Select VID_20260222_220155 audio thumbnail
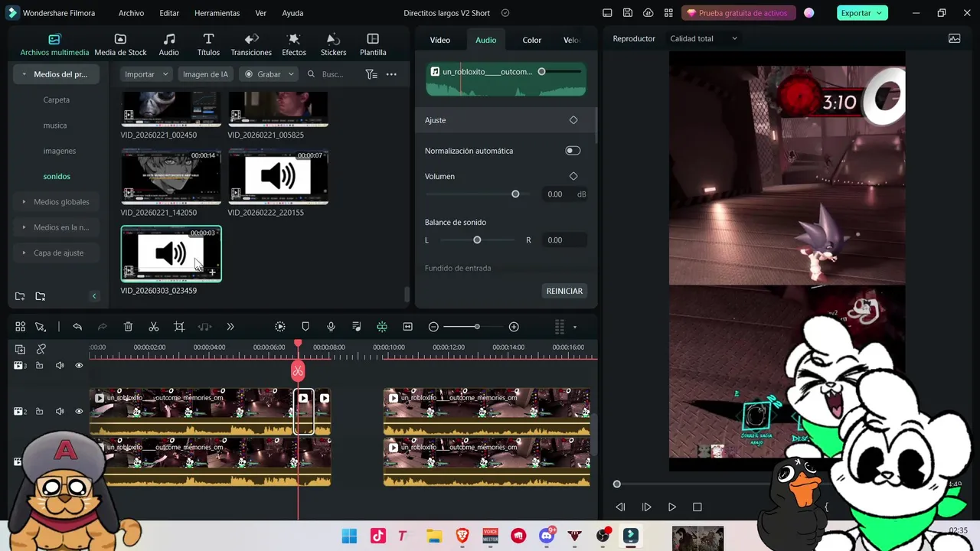The width and height of the screenshot is (980, 551). coord(278,177)
